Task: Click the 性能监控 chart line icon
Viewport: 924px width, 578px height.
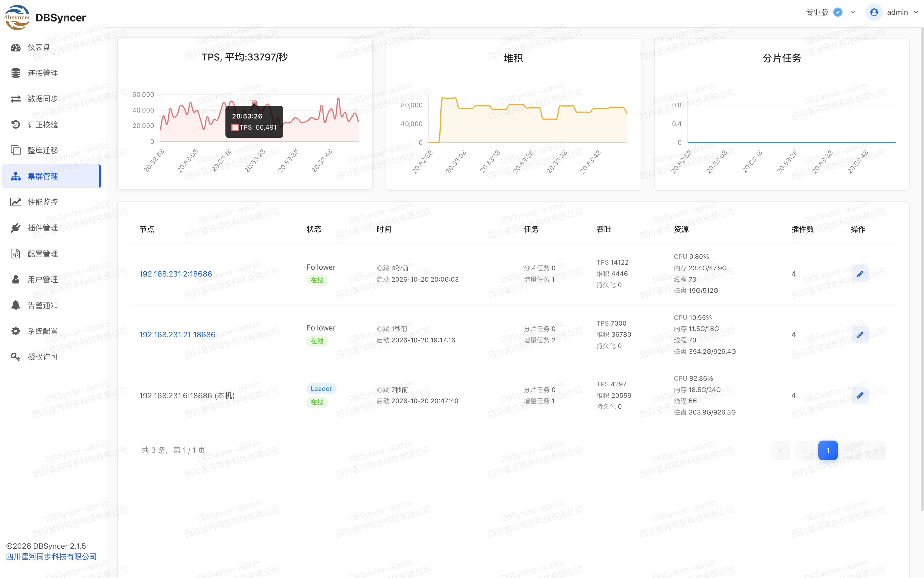Action: [x=16, y=202]
